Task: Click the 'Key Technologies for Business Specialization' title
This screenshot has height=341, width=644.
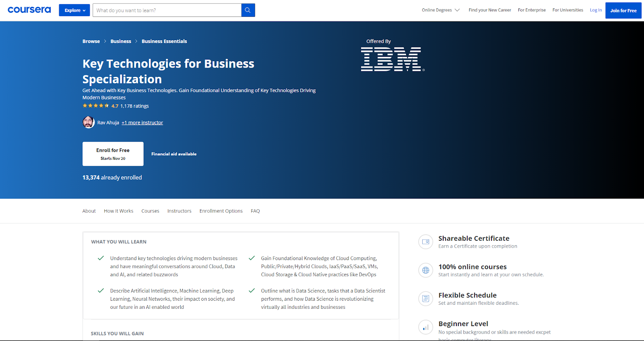Action: (x=168, y=71)
